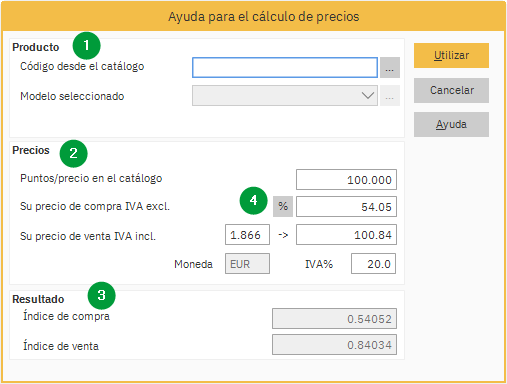The image size is (507, 384).
Task: Click the 'Su precio de venta IVA incl.' label
Action: point(88,236)
